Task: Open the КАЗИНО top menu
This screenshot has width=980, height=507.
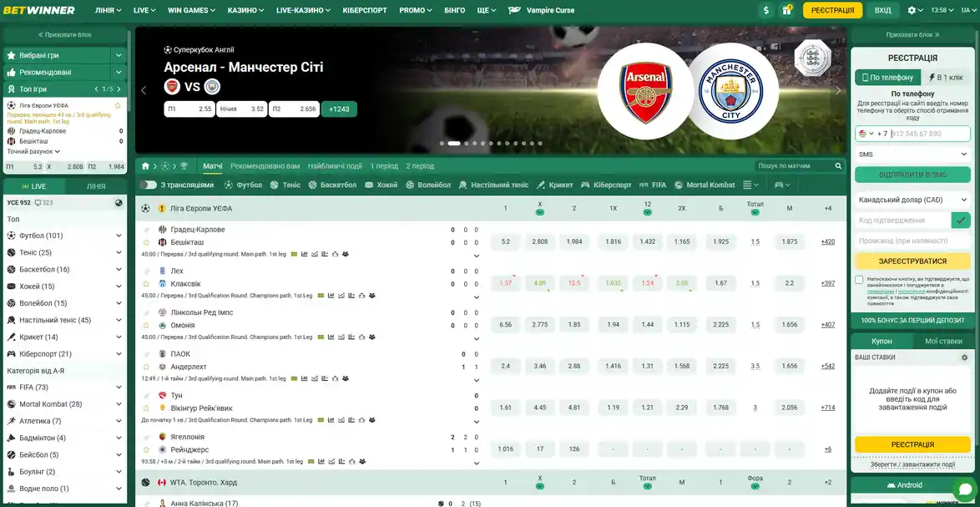Action: 245,10
